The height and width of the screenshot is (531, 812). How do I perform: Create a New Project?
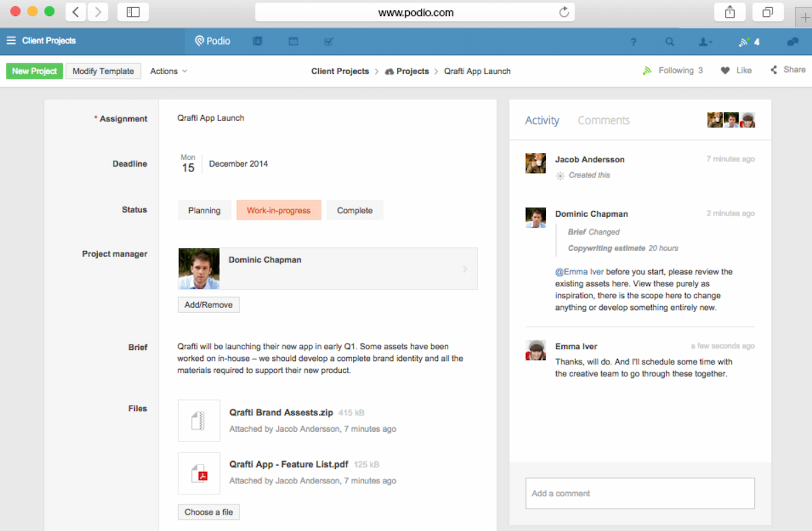34,71
